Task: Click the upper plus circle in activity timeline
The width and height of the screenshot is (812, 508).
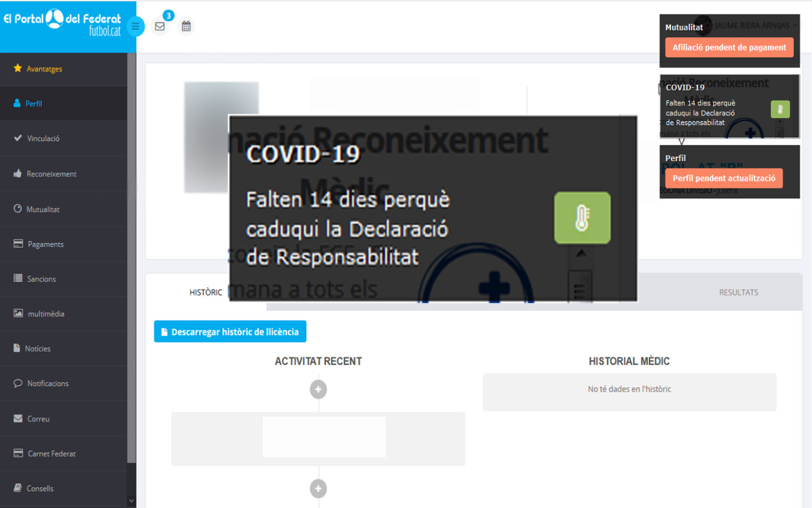Action: pos(318,389)
